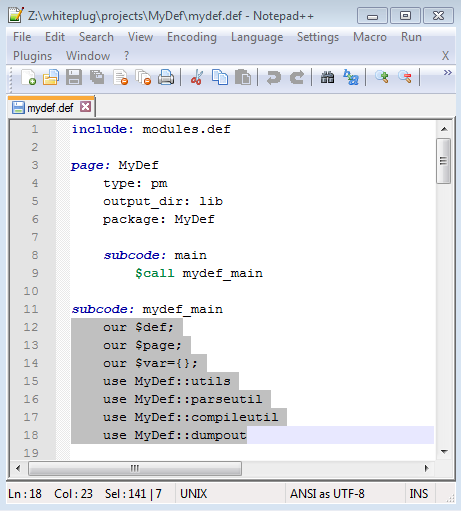Open Find with binoculars icon

pyautogui.click(x=327, y=77)
